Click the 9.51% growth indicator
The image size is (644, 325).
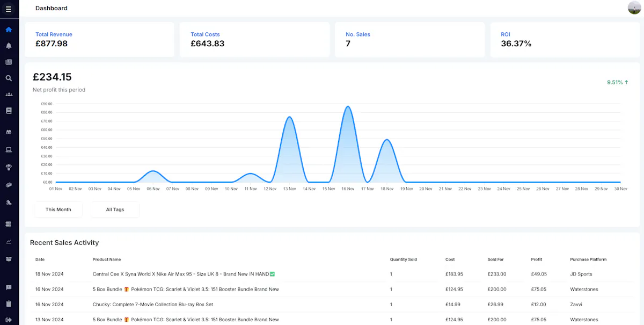click(x=618, y=82)
